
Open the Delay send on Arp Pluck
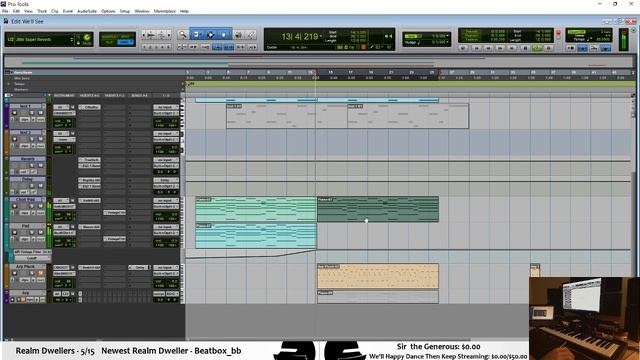pos(139,267)
